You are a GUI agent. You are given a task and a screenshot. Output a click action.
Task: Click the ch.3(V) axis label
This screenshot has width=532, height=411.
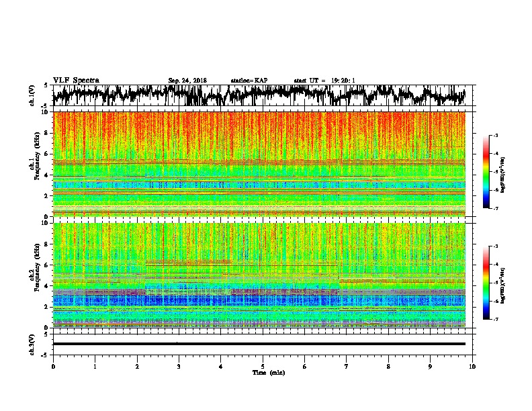[32, 345]
